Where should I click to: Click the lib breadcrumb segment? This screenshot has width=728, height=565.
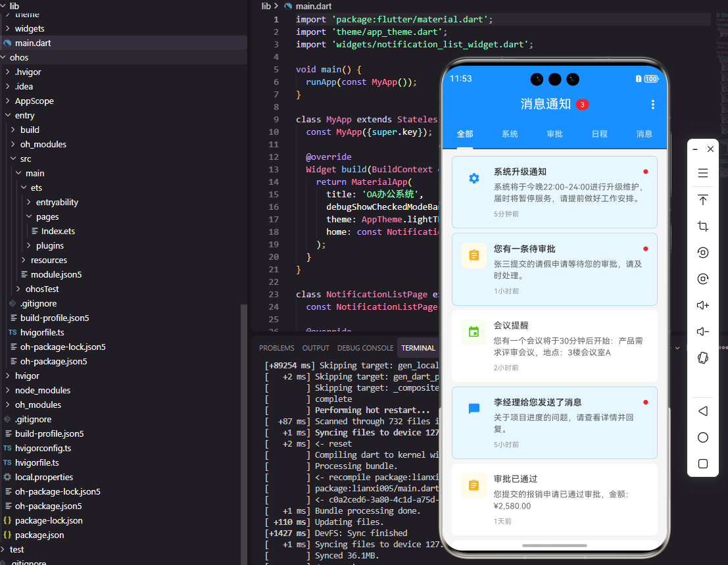[266, 6]
